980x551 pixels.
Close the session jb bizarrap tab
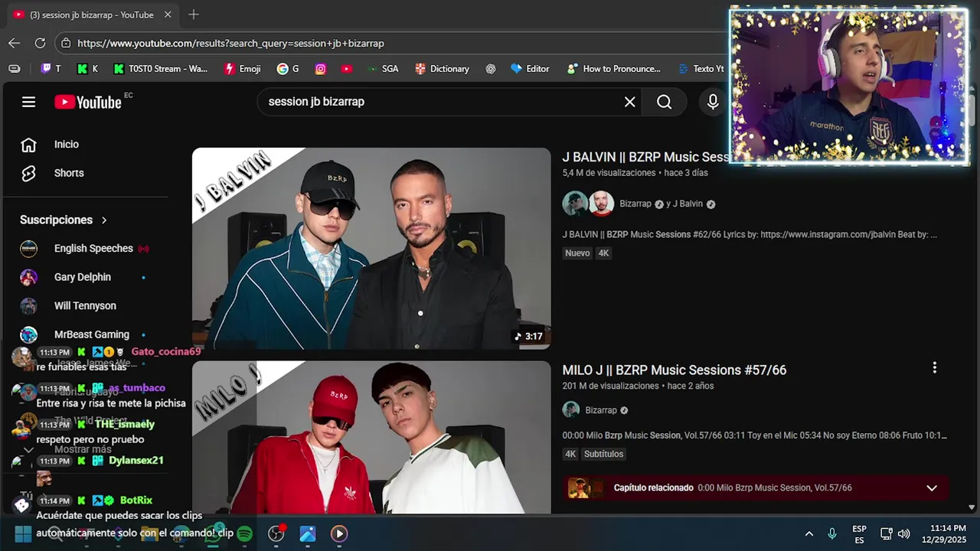pos(168,15)
